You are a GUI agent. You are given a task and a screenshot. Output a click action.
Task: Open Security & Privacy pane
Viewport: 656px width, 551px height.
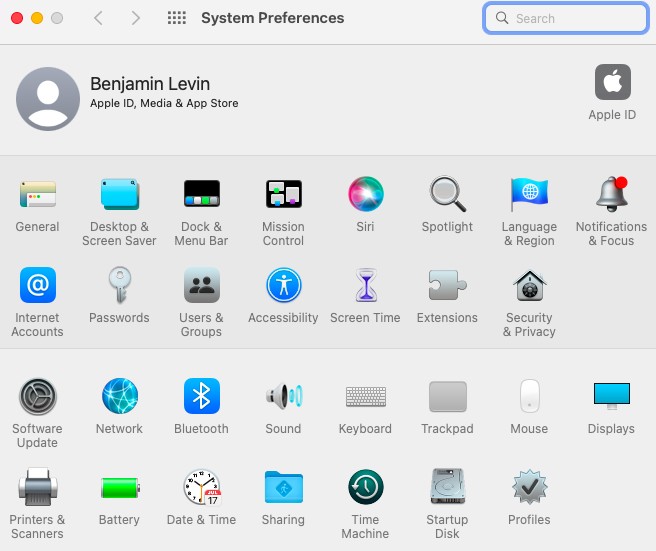(x=530, y=286)
